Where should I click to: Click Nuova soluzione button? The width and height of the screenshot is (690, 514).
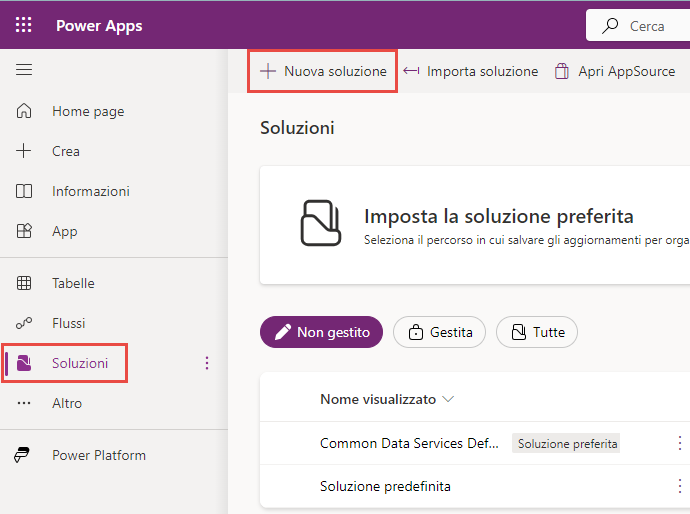click(323, 71)
